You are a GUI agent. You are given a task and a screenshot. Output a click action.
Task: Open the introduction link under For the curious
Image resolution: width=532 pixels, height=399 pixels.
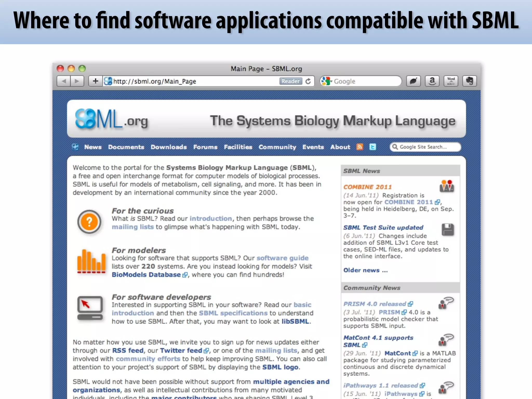[211, 218]
